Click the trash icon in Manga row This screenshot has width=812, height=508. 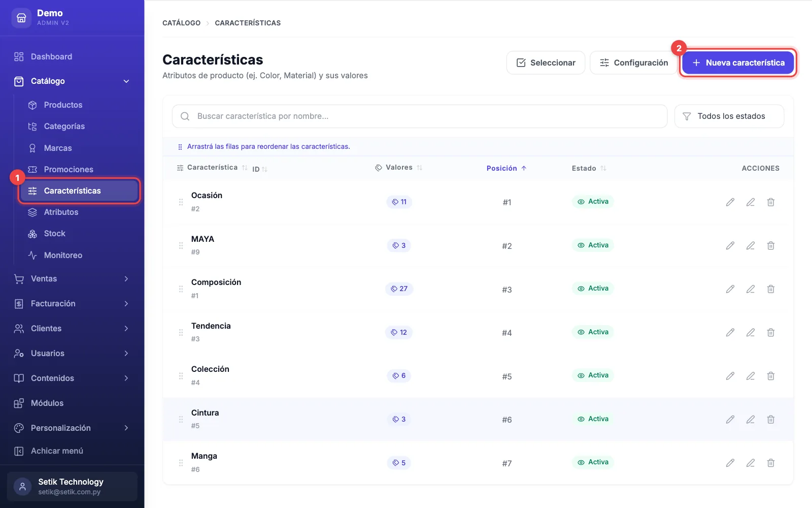770,463
